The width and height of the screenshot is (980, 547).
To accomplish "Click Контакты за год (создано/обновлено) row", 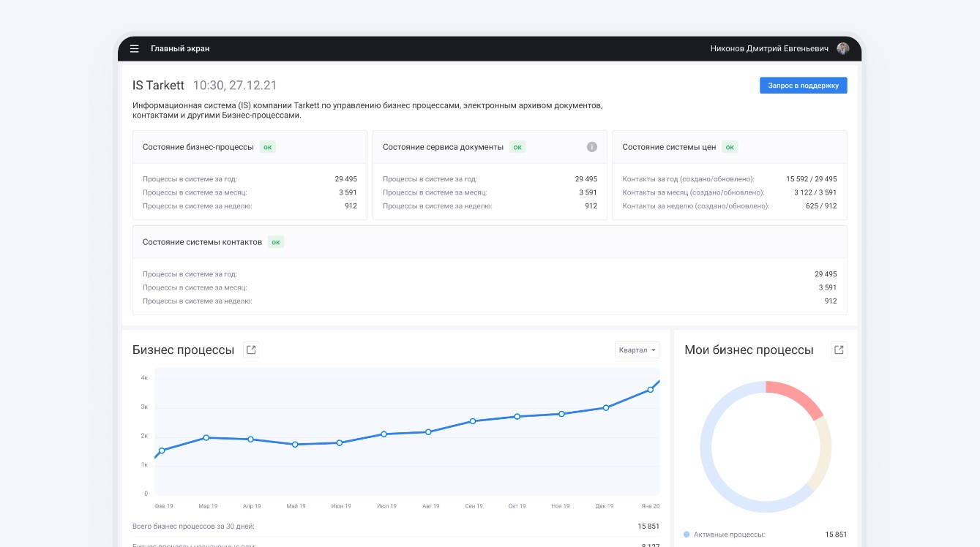I will pyautogui.click(x=730, y=179).
